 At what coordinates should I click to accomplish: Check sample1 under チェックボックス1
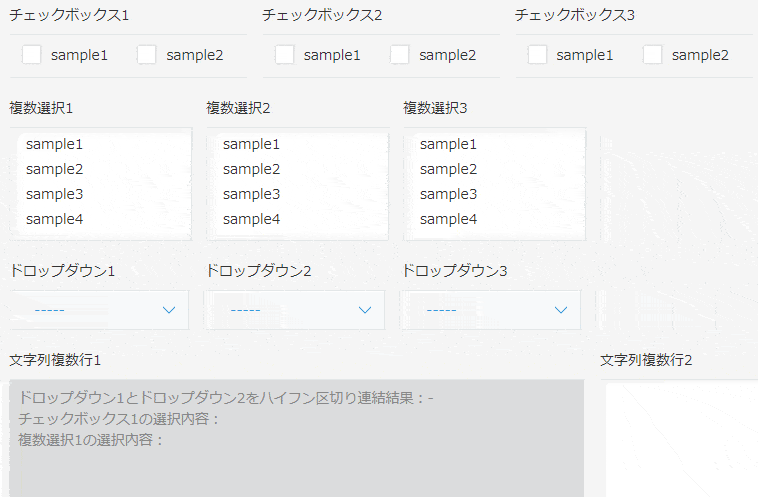tap(31, 55)
